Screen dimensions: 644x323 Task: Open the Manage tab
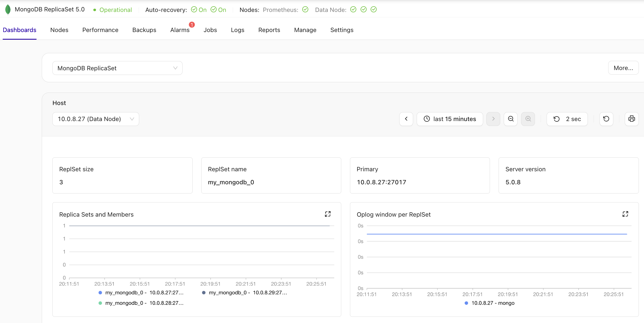click(x=305, y=30)
